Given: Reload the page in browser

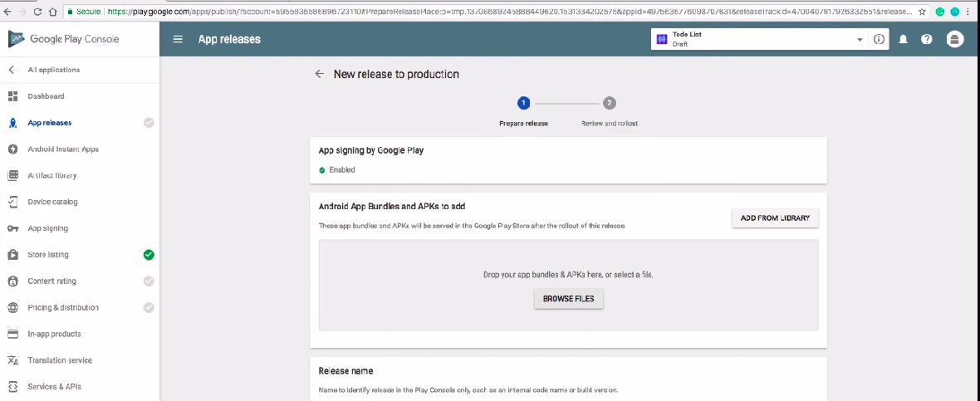Looking at the screenshot, I should pos(38,12).
